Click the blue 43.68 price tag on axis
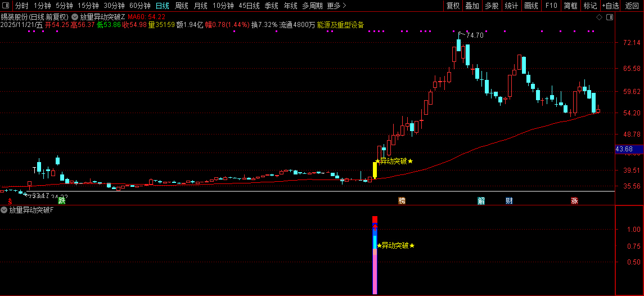 click(629, 149)
